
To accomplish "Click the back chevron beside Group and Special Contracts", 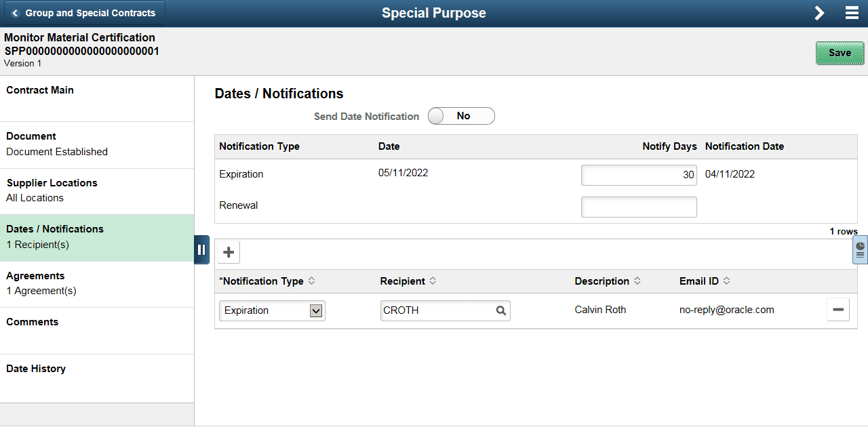I will point(15,12).
